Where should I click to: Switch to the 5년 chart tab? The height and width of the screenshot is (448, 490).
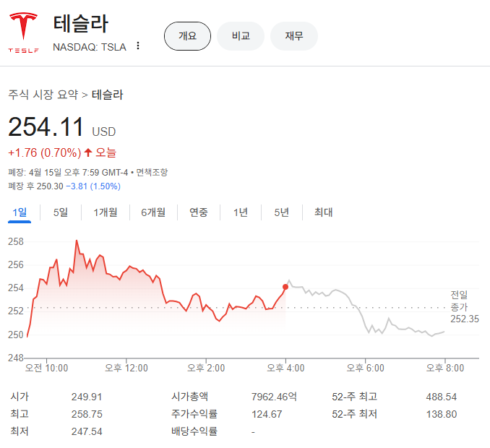click(x=281, y=212)
